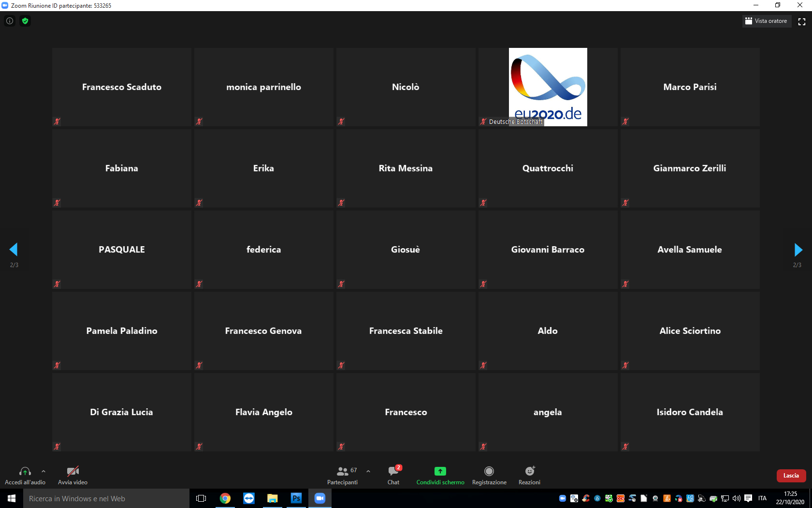Click the Lascia button
Image resolution: width=812 pixels, height=508 pixels.
coord(791,476)
